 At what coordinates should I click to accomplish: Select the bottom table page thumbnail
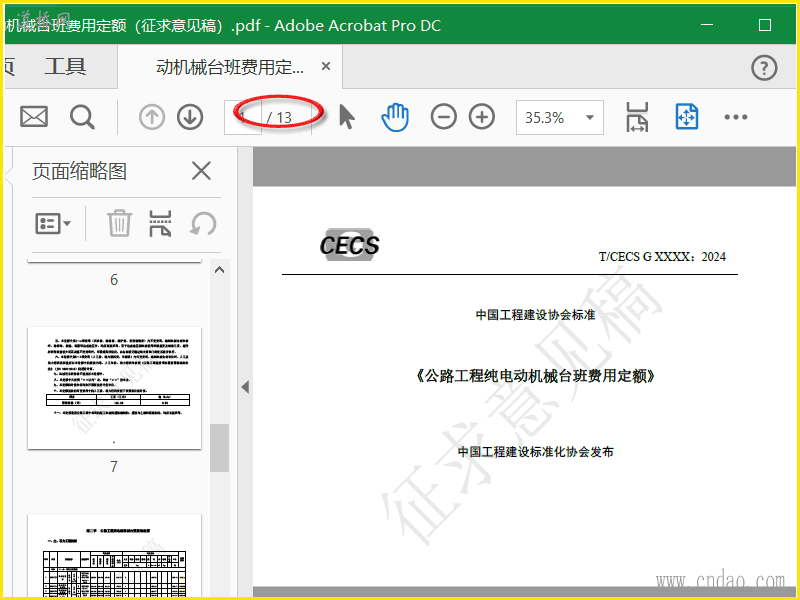114,555
